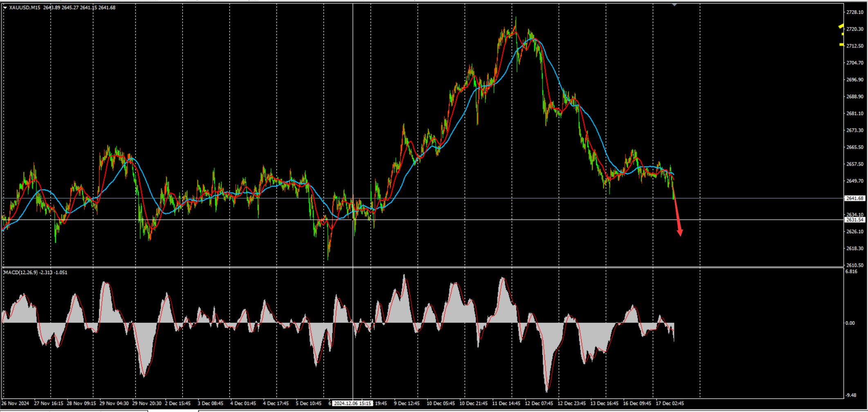Click price scale value 2657.50
Screen dimensions: 868x412
point(855,164)
